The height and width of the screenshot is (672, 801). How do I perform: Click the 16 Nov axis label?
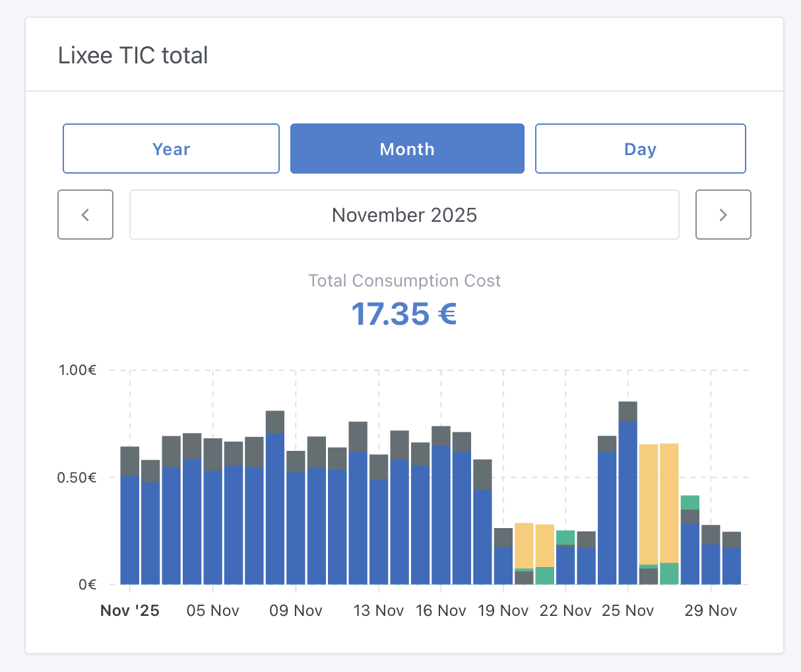pos(441,611)
